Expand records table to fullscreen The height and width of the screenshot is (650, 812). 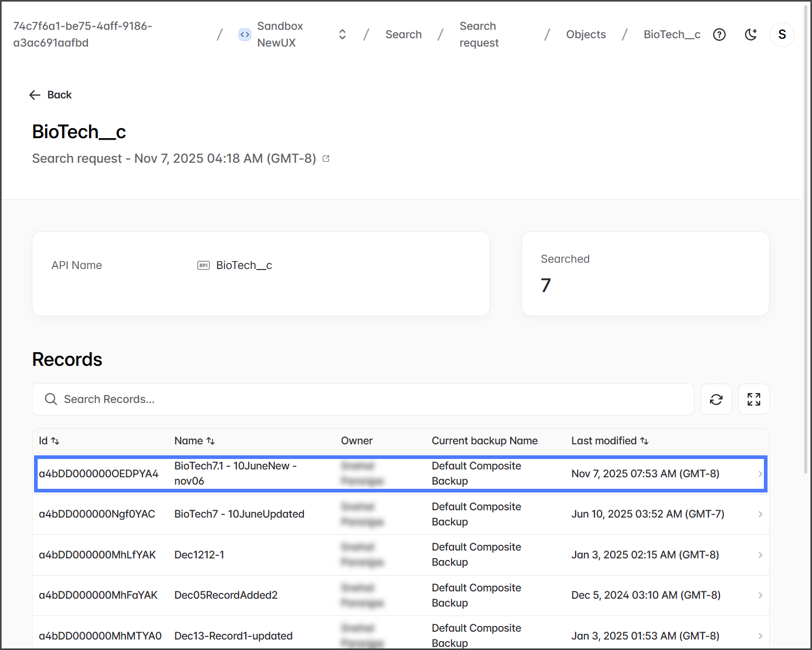[x=753, y=399]
